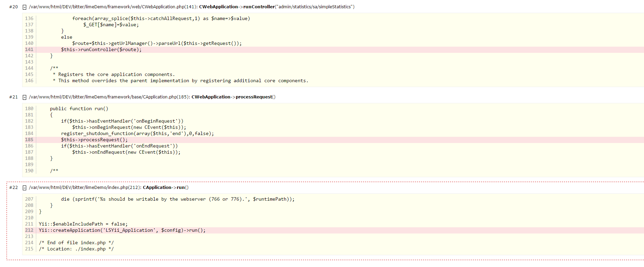Click the #21 trace number label

click(13, 97)
